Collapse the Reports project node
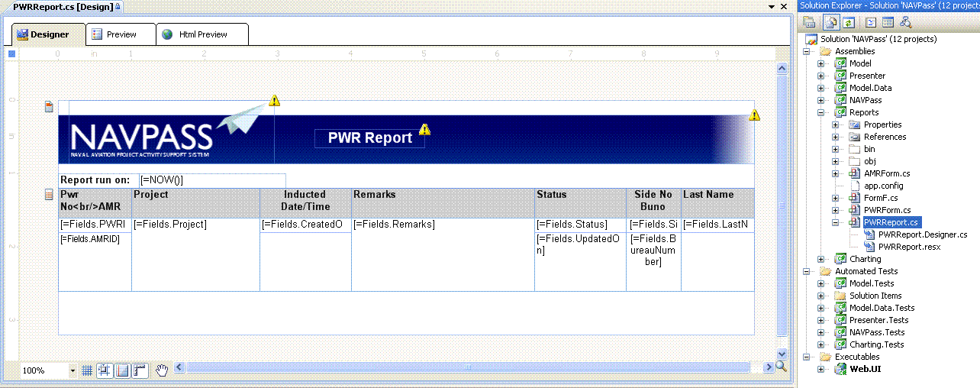Viewport: 980px width, 388px height. pyautogui.click(x=820, y=112)
